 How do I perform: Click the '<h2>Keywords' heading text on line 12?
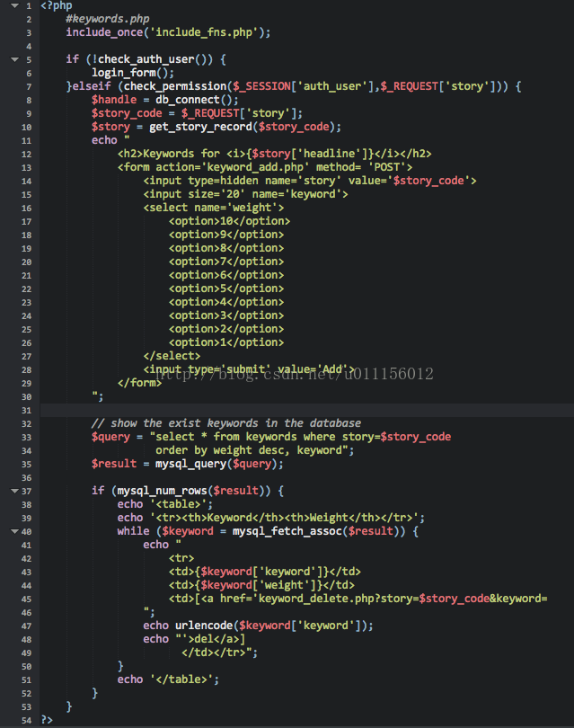[x=156, y=154]
